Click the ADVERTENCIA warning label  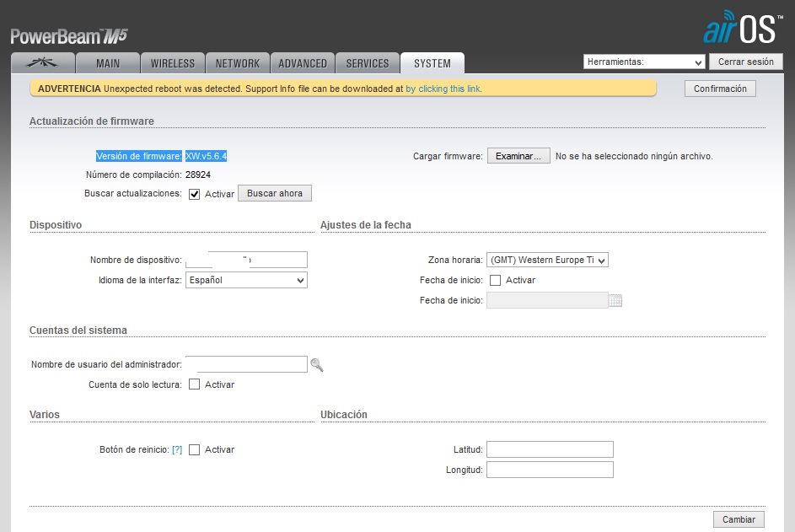click(x=69, y=89)
